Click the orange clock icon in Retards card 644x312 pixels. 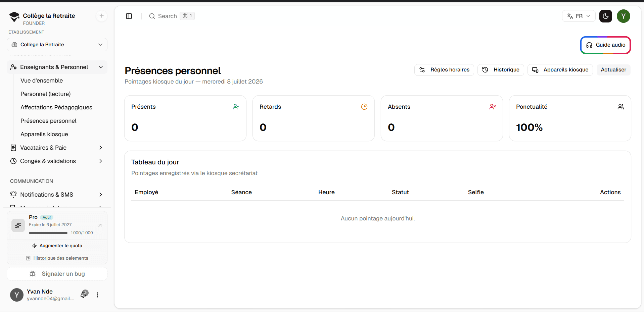[364, 107]
